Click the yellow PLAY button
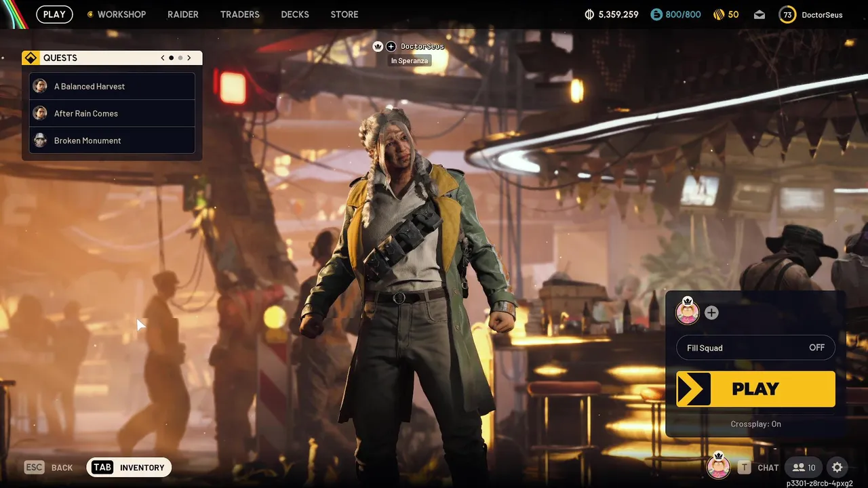The height and width of the screenshot is (488, 868). [755, 389]
